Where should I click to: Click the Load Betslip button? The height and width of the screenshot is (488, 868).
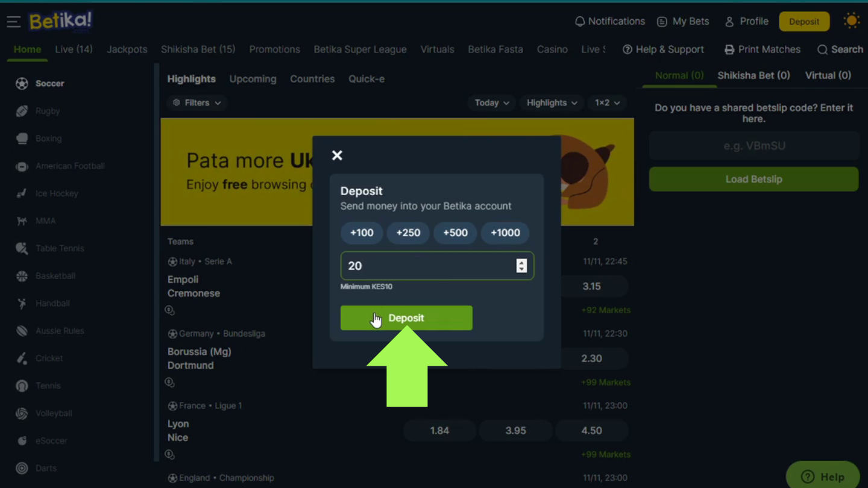pyautogui.click(x=753, y=180)
